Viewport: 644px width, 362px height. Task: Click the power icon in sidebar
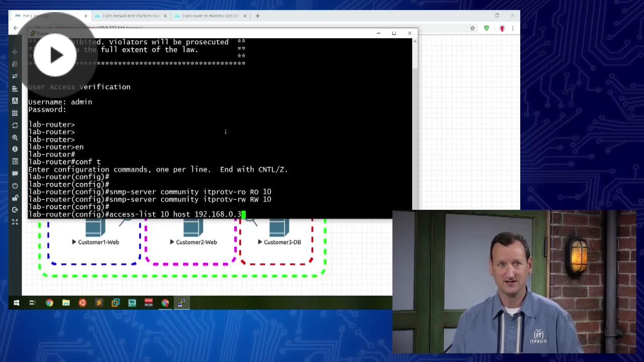[15, 185]
